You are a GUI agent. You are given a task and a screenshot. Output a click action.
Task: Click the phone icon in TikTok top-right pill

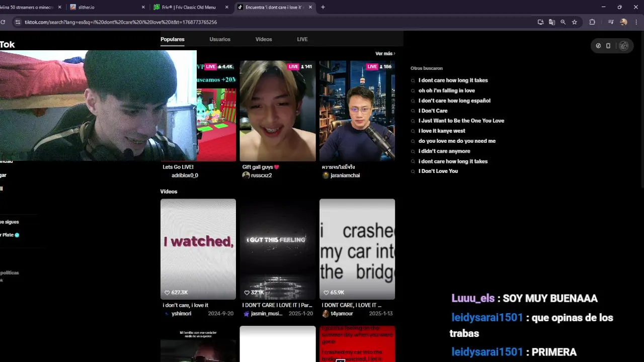click(x=608, y=46)
